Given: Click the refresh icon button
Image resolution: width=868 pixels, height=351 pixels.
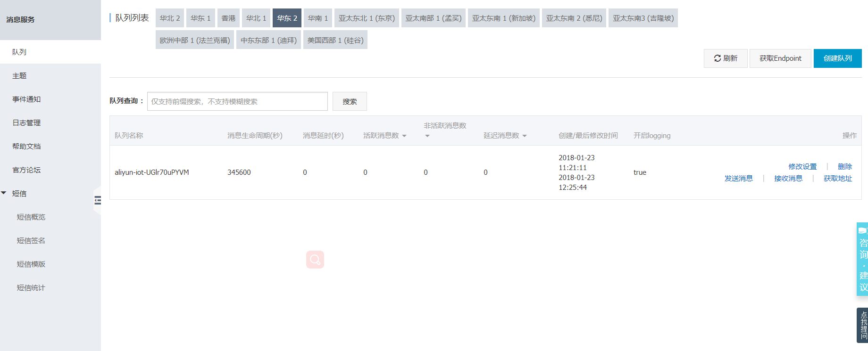Looking at the screenshot, I should 726,58.
